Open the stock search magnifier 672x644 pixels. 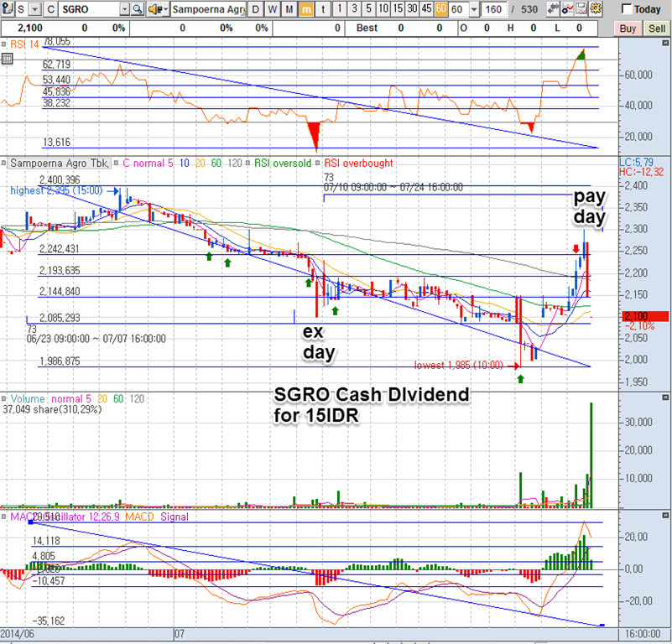point(137,9)
